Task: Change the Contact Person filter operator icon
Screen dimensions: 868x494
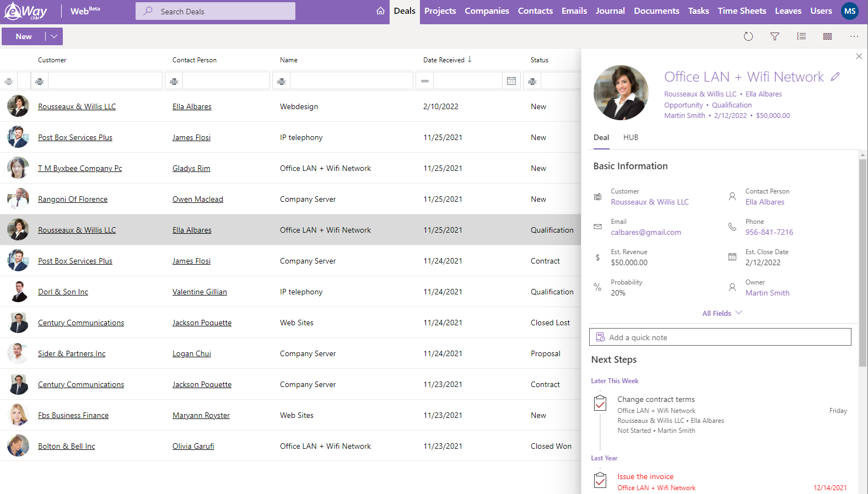Action: point(174,81)
